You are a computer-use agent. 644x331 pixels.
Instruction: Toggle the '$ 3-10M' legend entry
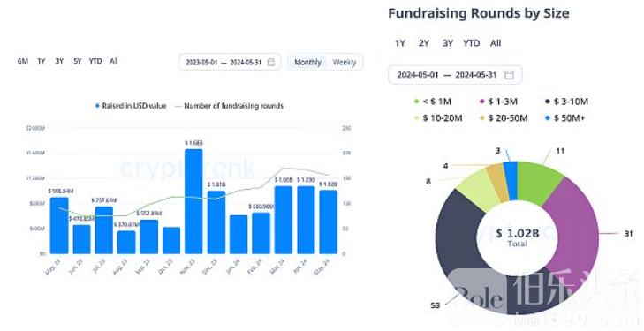click(567, 102)
